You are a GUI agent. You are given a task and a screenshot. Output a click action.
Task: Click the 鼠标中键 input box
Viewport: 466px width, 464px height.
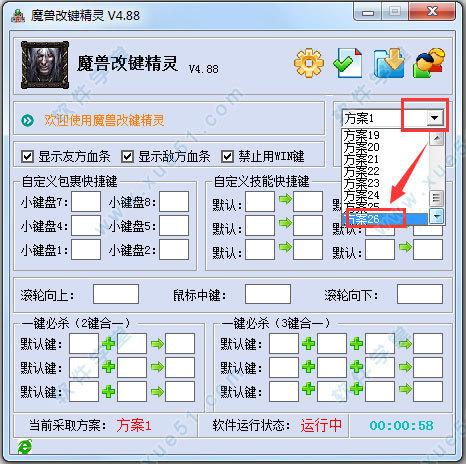click(268, 294)
